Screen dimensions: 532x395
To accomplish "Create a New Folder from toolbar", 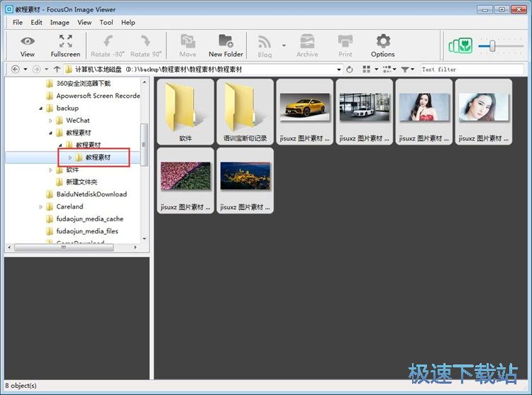I will [226, 45].
